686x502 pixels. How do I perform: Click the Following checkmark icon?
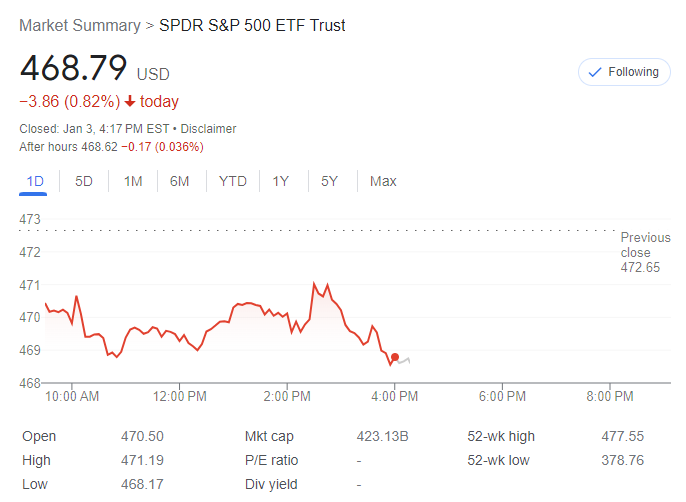click(x=595, y=72)
